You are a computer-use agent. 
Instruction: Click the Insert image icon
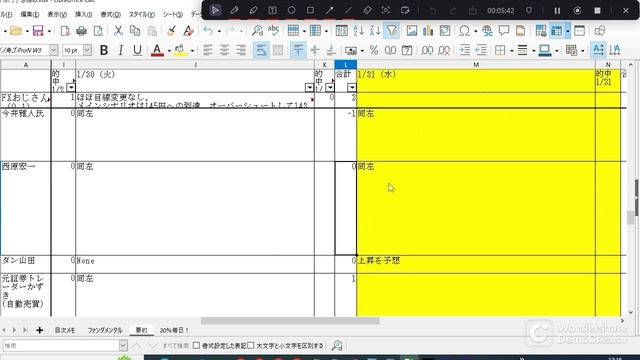pyautogui.click(x=412, y=31)
